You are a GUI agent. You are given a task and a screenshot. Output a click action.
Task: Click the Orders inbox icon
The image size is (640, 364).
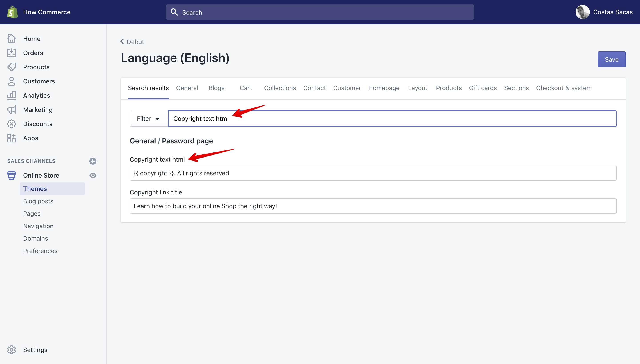click(12, 53)
